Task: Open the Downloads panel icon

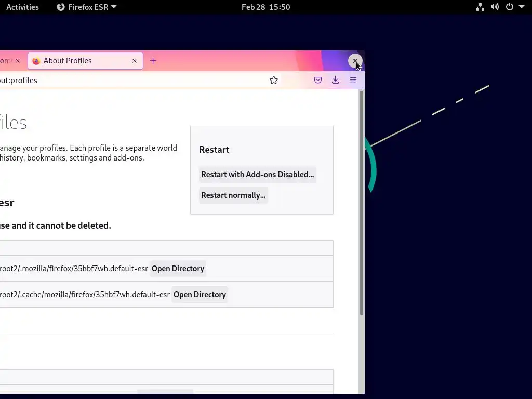Action: click(x=335, y=80)
